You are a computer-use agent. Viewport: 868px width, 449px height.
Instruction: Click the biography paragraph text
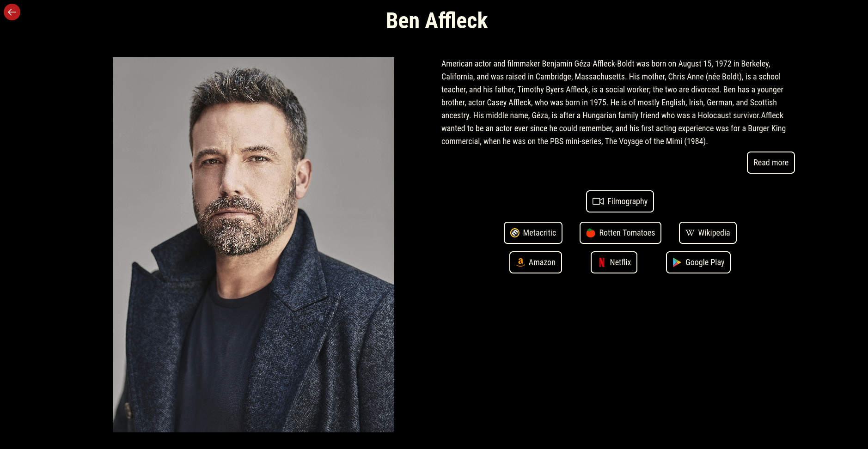point(614,103)
